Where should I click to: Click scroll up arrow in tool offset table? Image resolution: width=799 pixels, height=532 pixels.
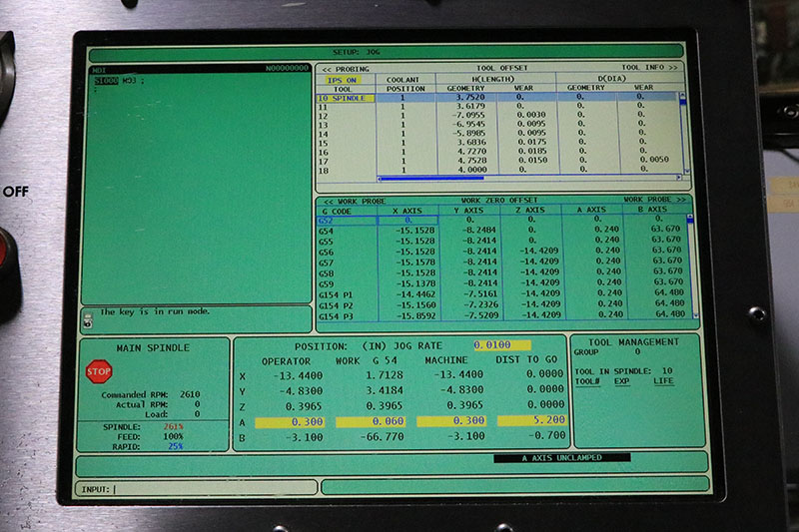(x=683, y=97)
